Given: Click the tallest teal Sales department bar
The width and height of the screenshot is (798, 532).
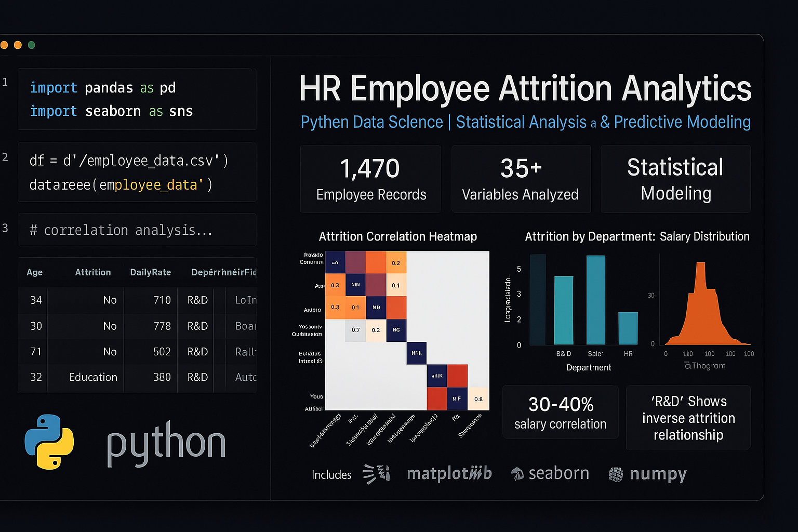Looking at the screenshot, I should coord(596,300).
